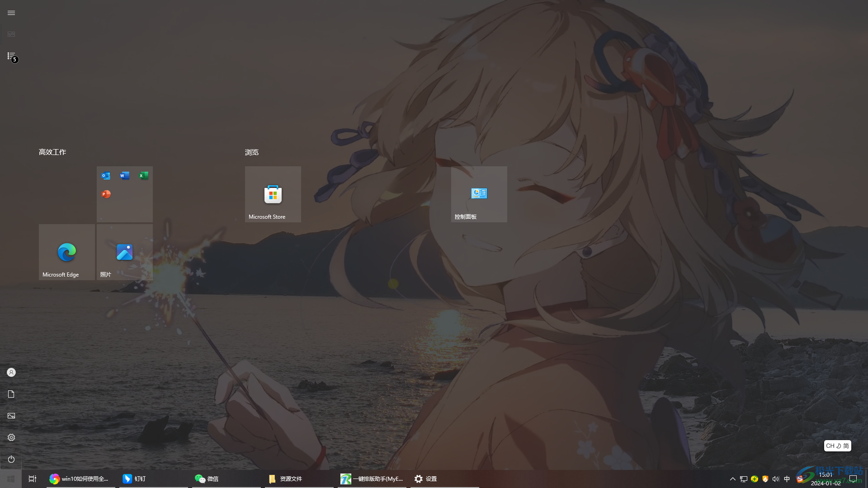868x488 pixels.
Task: Launch the 照片 (Photos) tile
Action: (x=125, y=252)
